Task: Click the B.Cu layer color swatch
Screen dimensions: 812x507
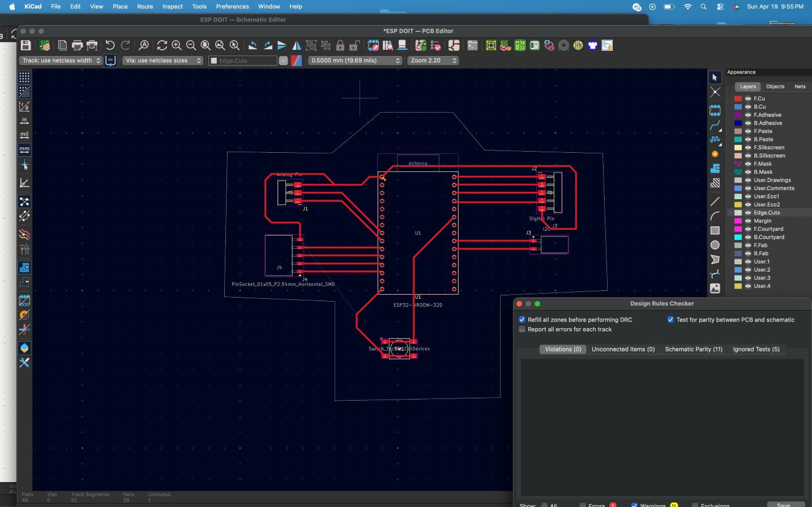Action: (x=738, y=107)
